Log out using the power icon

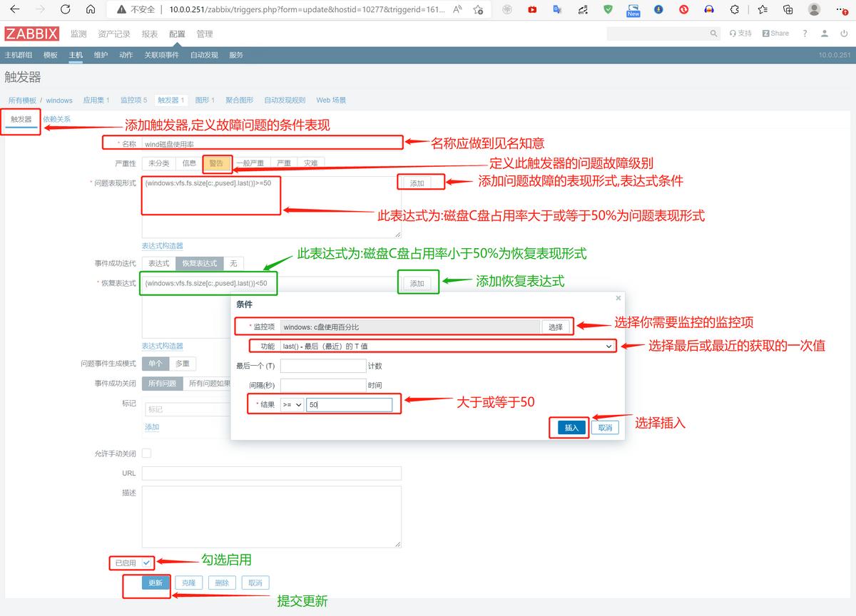point(844,33)
